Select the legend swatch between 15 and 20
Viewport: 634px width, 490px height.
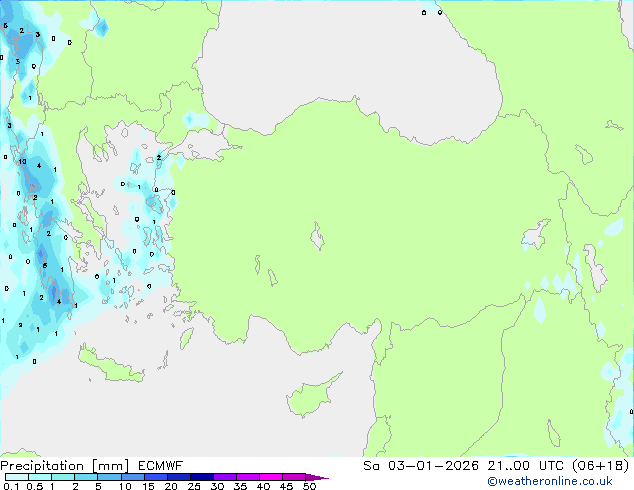[156, 477]
